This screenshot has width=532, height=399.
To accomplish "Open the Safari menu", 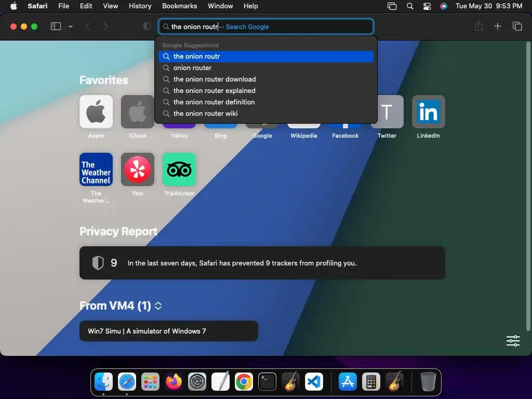I will (x=37, y=6).
